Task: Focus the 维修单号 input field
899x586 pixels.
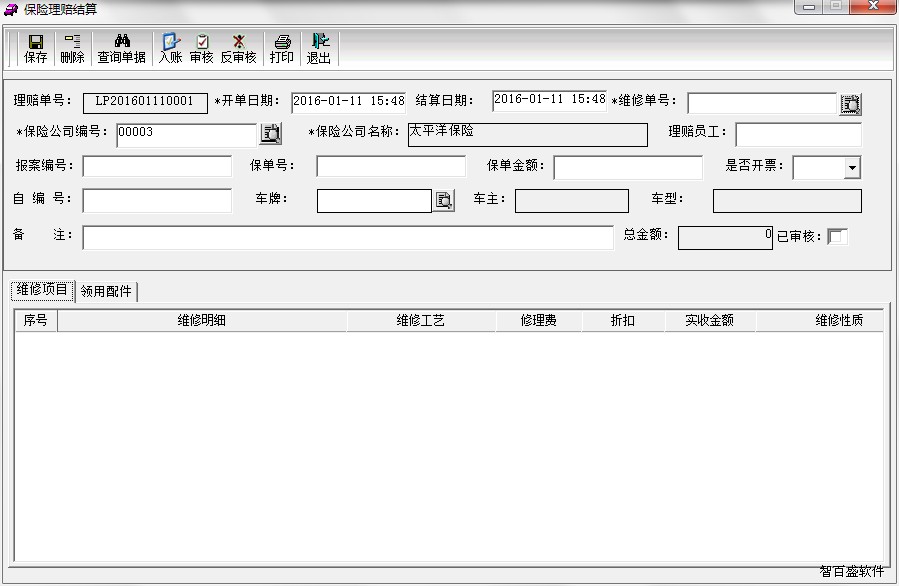Action: [762, 103]
